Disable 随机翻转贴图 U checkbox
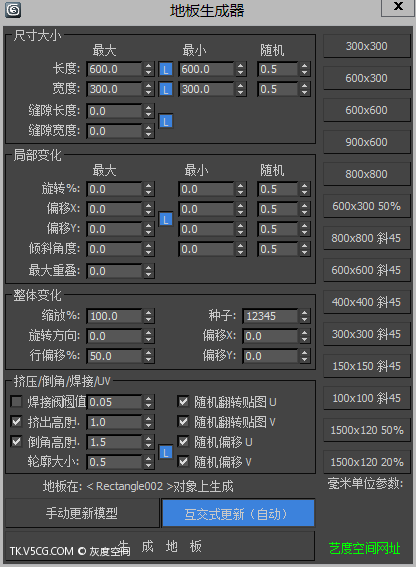This screenshot has width=416, height=567. coord(183,402)
